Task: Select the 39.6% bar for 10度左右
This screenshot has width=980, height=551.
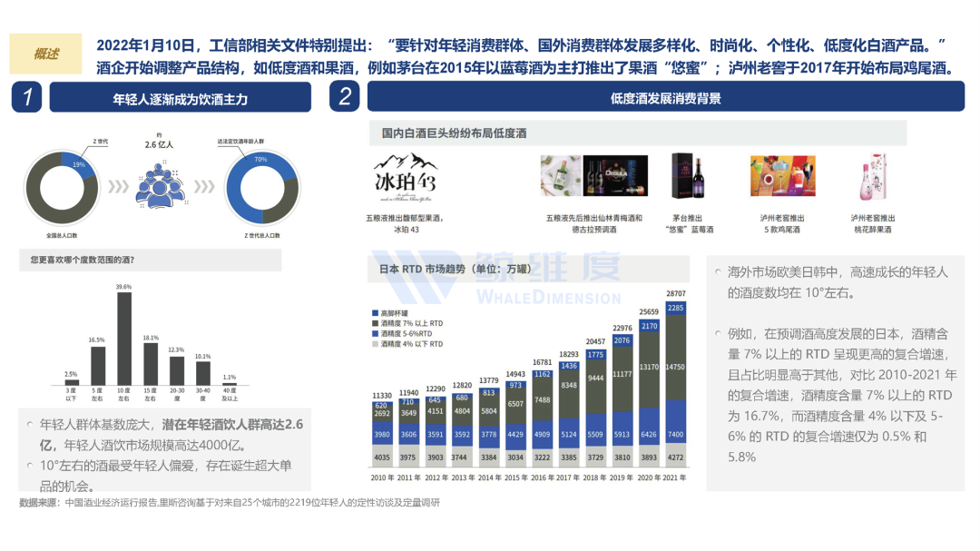Action: pos(123,339)
